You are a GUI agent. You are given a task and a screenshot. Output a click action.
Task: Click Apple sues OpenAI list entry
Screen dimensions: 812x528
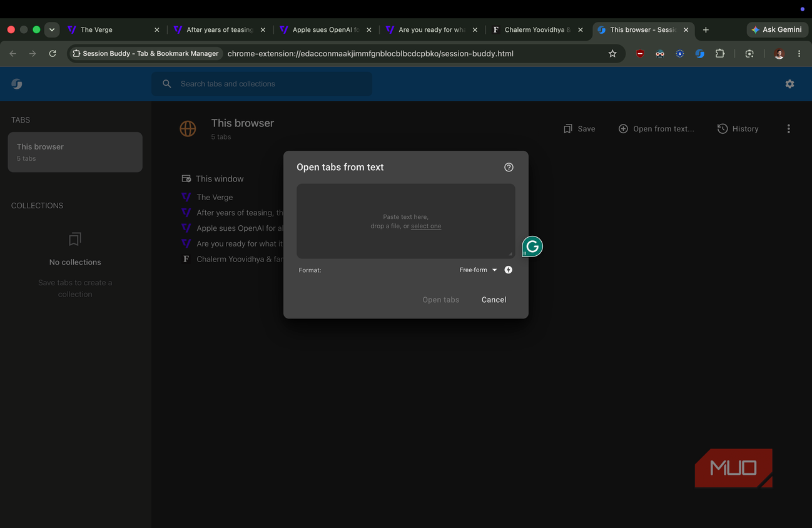tap(240, 228)
